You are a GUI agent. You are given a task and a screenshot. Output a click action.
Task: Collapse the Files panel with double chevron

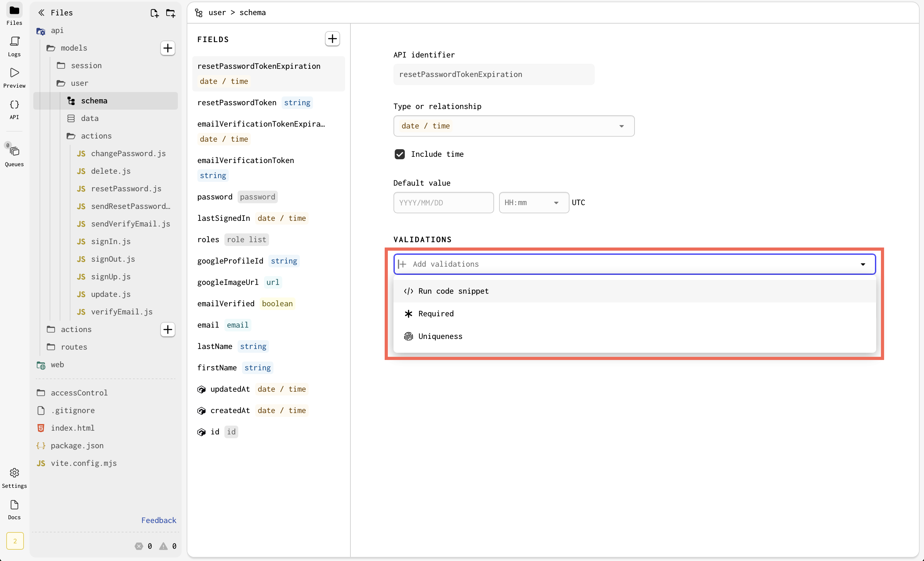coord(41,13)
